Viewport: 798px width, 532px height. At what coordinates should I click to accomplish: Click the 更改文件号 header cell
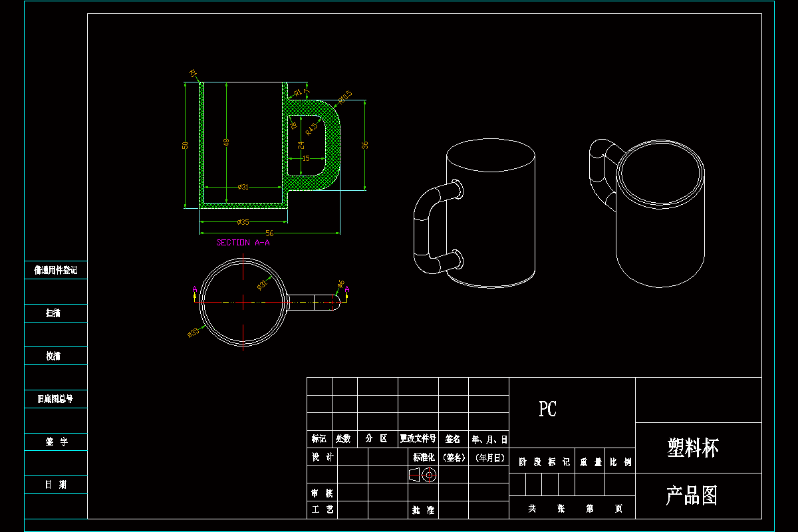tap(418, 439)
